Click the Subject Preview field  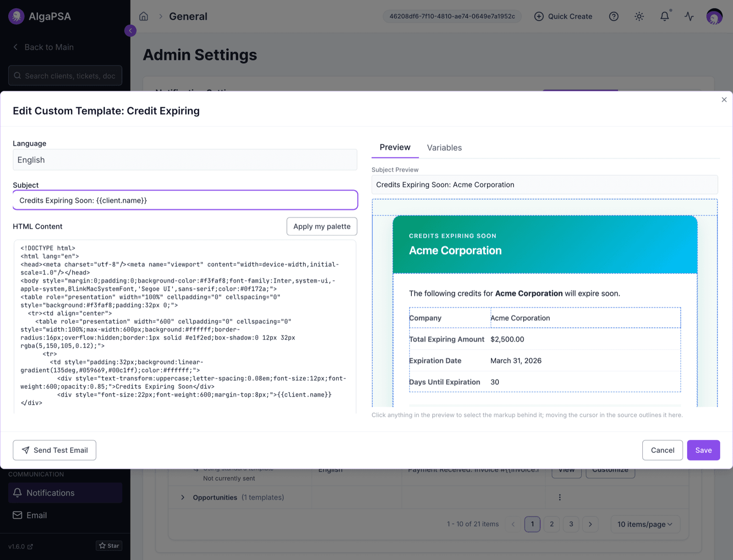tap(545, 185)
